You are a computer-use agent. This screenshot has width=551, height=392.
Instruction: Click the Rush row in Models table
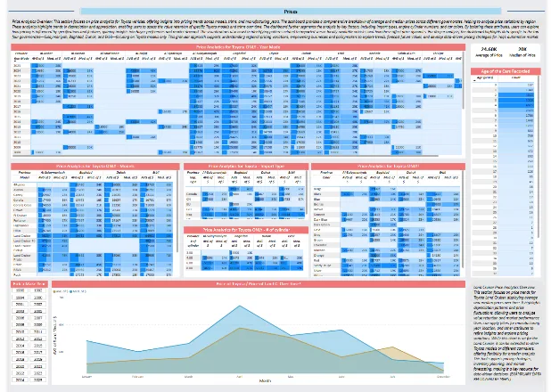click(93, 274)
